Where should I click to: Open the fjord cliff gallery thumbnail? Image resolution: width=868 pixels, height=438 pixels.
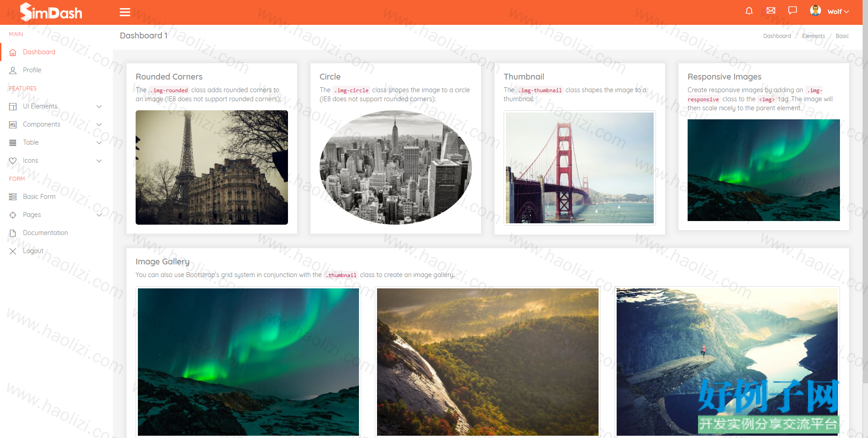click(x=727, y=362)
